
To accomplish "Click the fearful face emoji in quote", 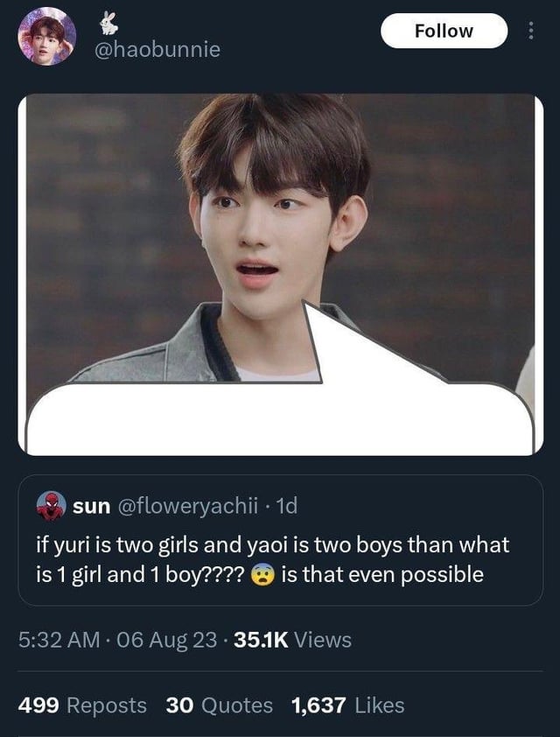I will pos(262,575).
